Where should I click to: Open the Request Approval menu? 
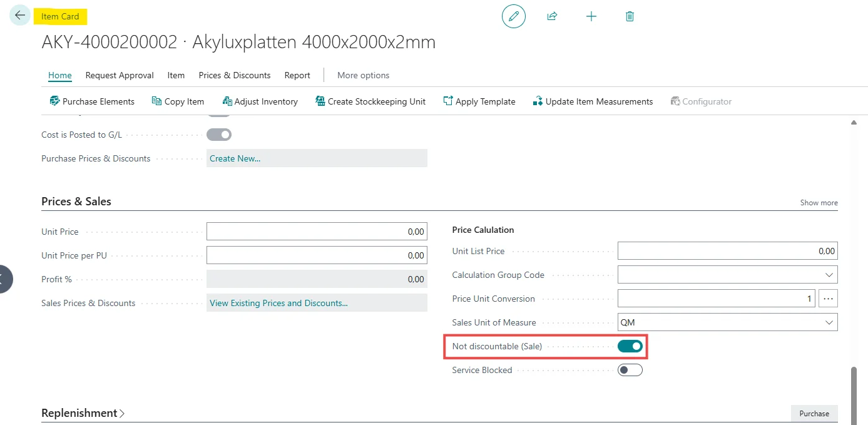pyautogui.click(x=120, y=75)
